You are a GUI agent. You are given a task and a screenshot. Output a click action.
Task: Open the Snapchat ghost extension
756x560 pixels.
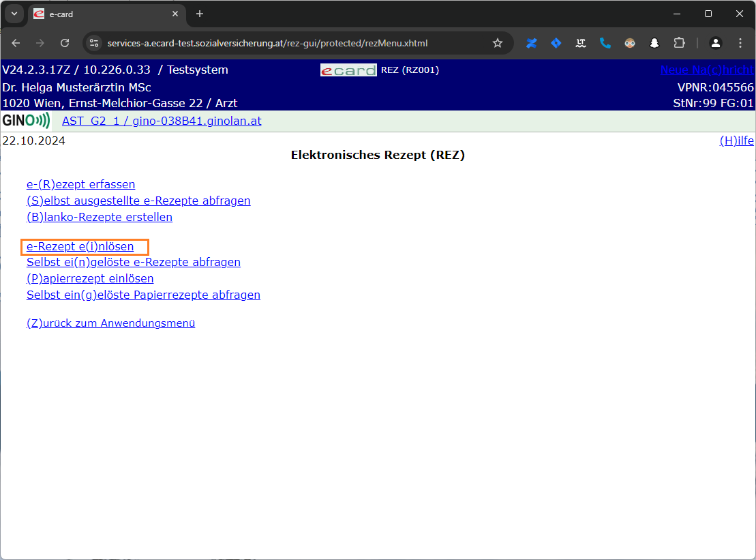point(654,43)
